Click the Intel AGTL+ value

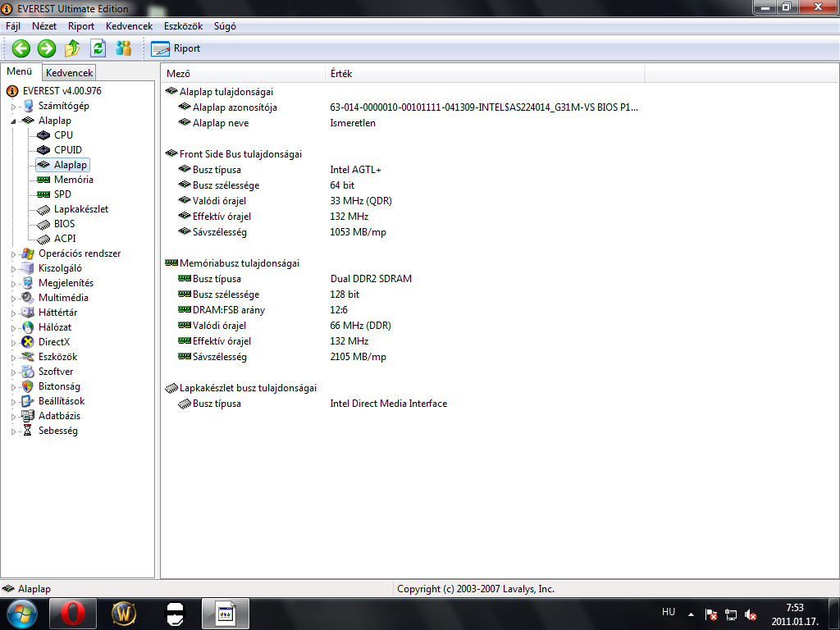coord(356,170)
